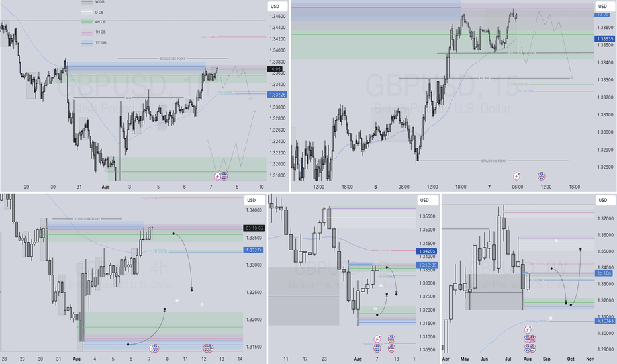Click the 1.33274 price label on 4h chart
Image resolution: width=617 pixels, height=364 pixels.
coord(254,250)
